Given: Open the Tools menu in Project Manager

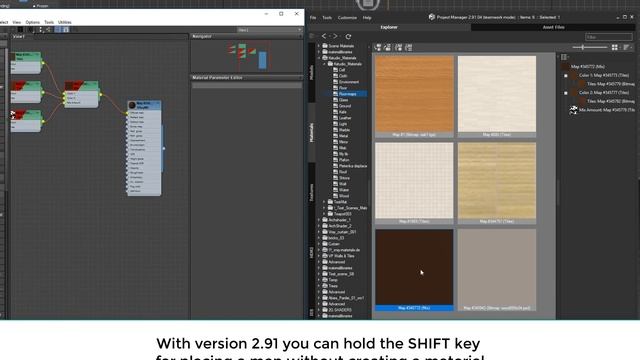Looking at the screenshot, I should pyautogui.click(x=327, y=18).
